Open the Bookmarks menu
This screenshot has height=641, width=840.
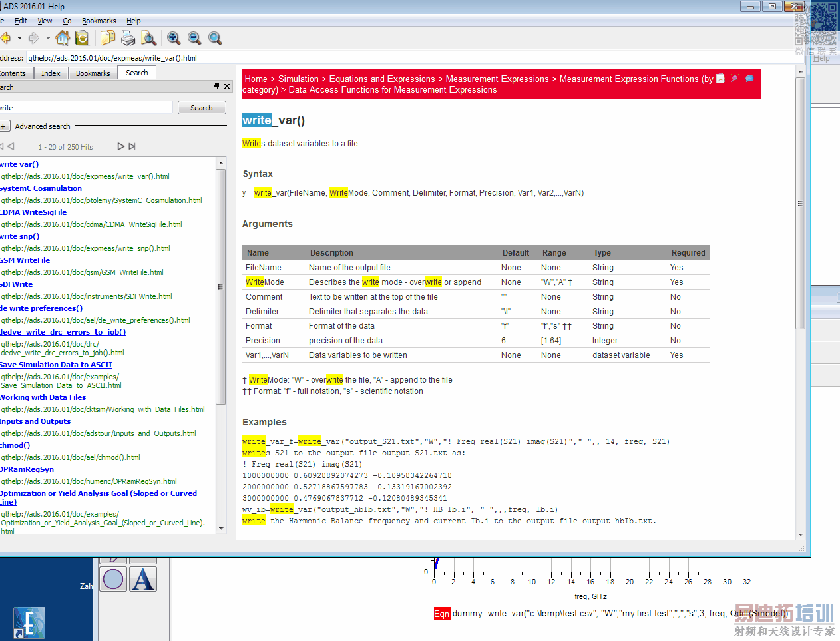click(99, 21)
